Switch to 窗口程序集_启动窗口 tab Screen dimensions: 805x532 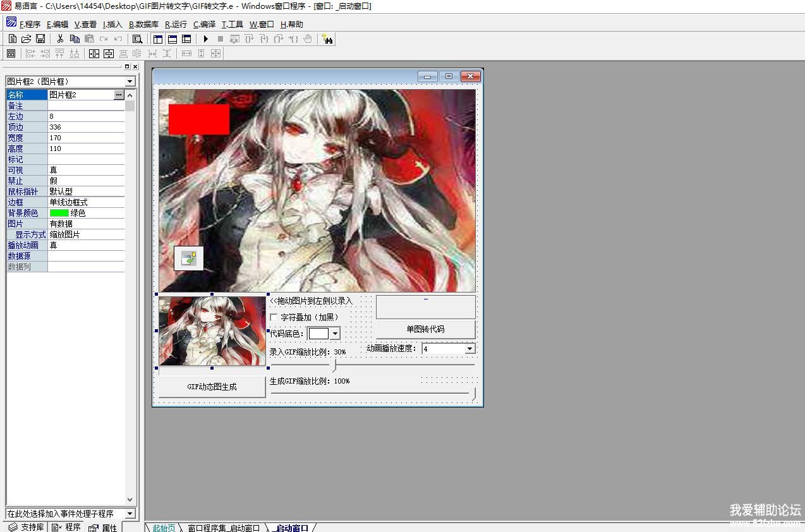[x=224, y=528]
